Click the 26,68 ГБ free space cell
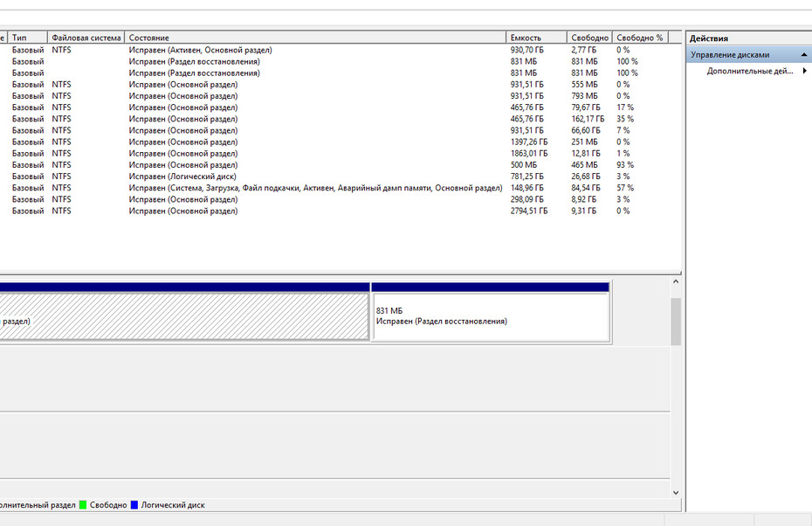This screenshot has height=526, width=812. click(586, 176)
